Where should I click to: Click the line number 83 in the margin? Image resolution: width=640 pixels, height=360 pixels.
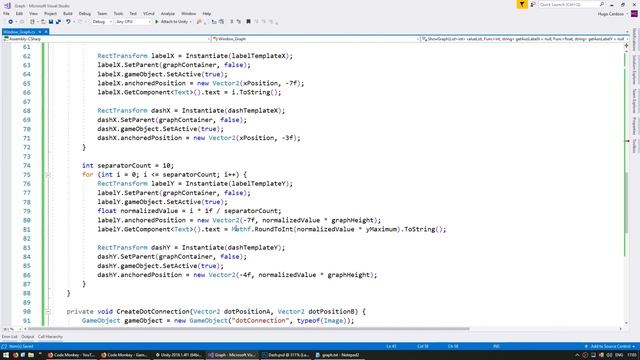[27, 248]
